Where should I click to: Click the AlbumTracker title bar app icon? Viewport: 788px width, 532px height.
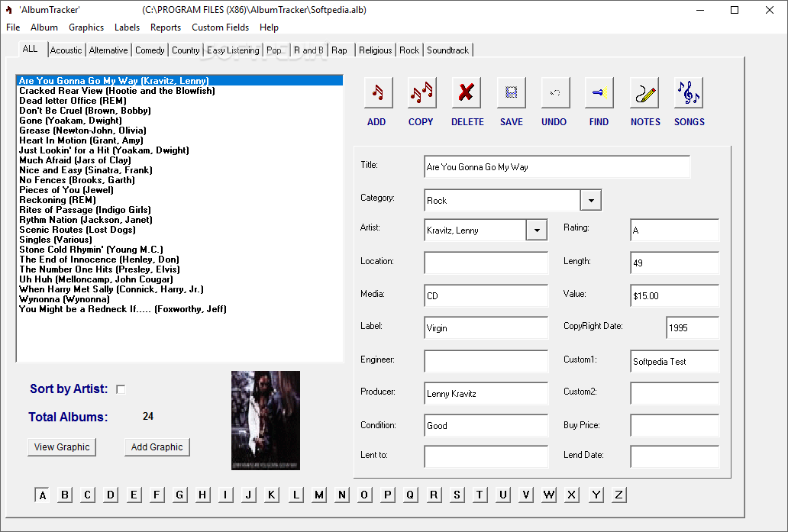9,10
